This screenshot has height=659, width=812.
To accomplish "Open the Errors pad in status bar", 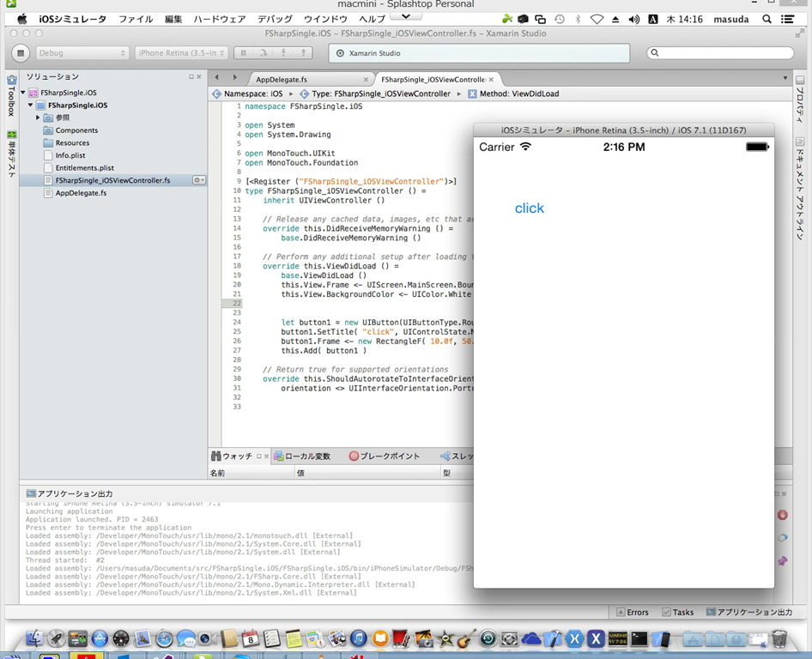I will [x=631, y=612].
